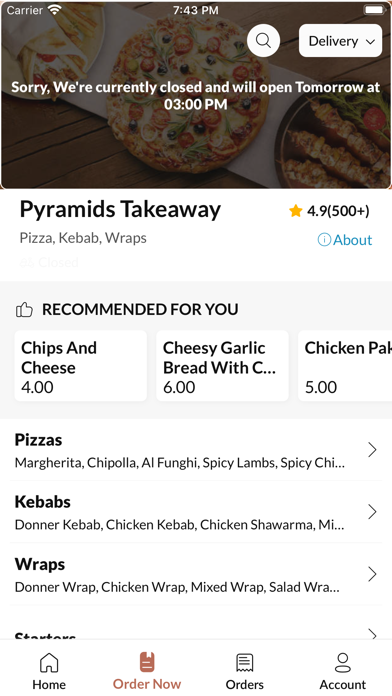Image resolution: width=392 pixels, height=696 pixels.
Task: Open the Starters category chevron
Action: (372, 634)
